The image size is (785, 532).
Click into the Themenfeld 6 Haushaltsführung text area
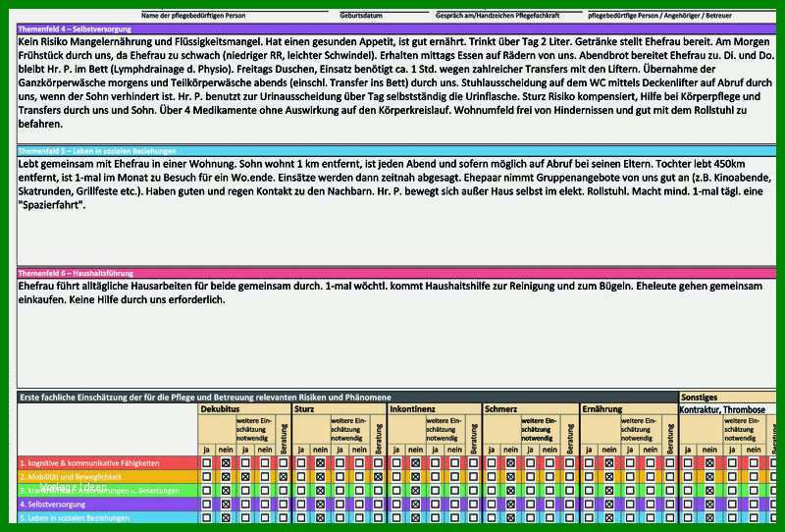click(x=396, y=333)
